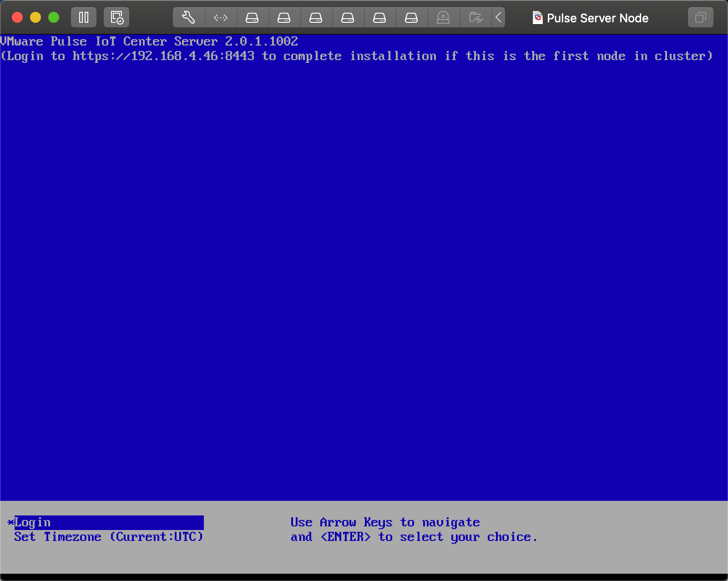728x581 pixels.
Task: Click the Pulse Server Node window title
Action: [x=597, y=18]
